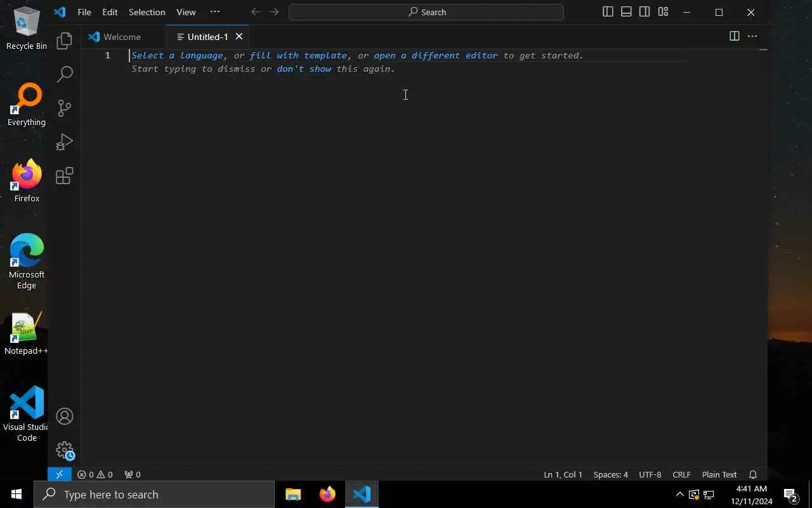Open the editor More Actions ellipsis
This screenshot has width=812, height=508.
pyautogui.click(x=752, y=36)
